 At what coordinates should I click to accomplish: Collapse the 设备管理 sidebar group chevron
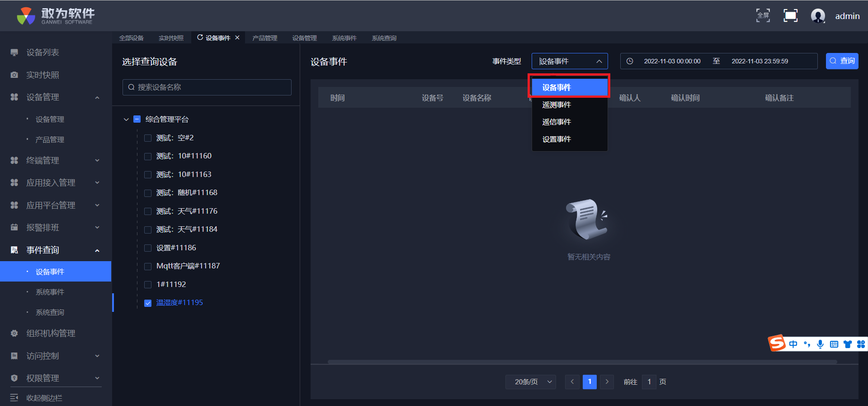(x=97, y=97)
